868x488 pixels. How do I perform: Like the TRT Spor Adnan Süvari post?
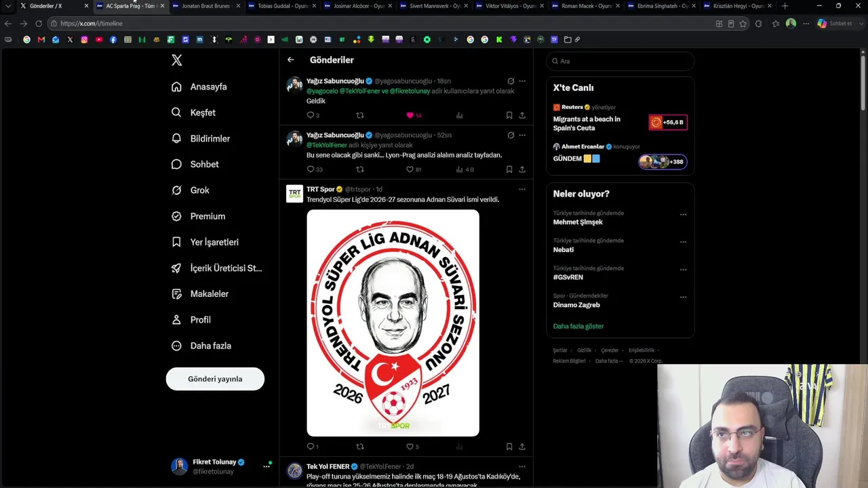coord(412,447)
